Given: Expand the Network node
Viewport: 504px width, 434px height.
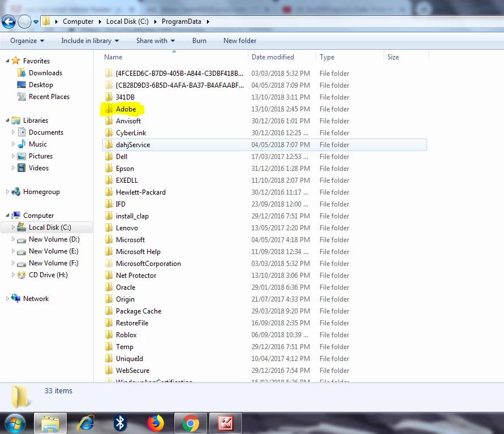Looking at the screenshot, I should (x=7, y=298).
